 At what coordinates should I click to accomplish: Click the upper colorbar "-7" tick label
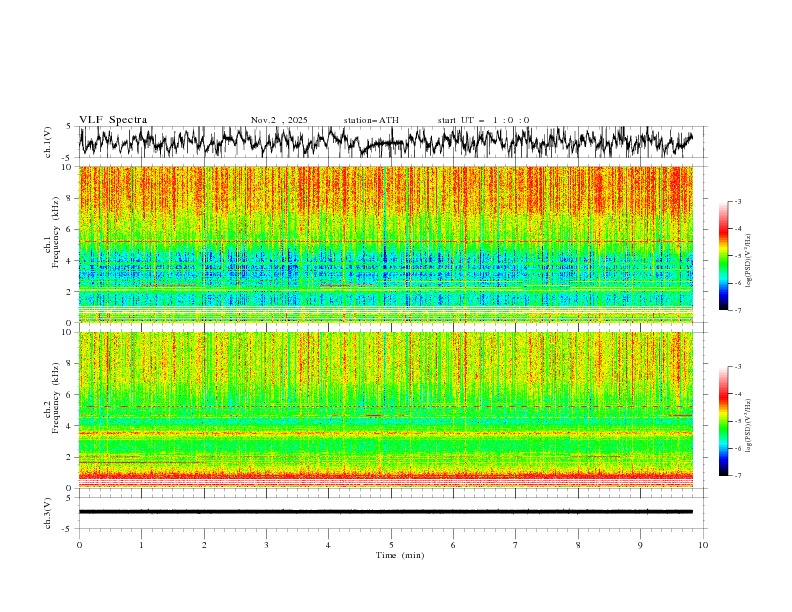[737, 310]
